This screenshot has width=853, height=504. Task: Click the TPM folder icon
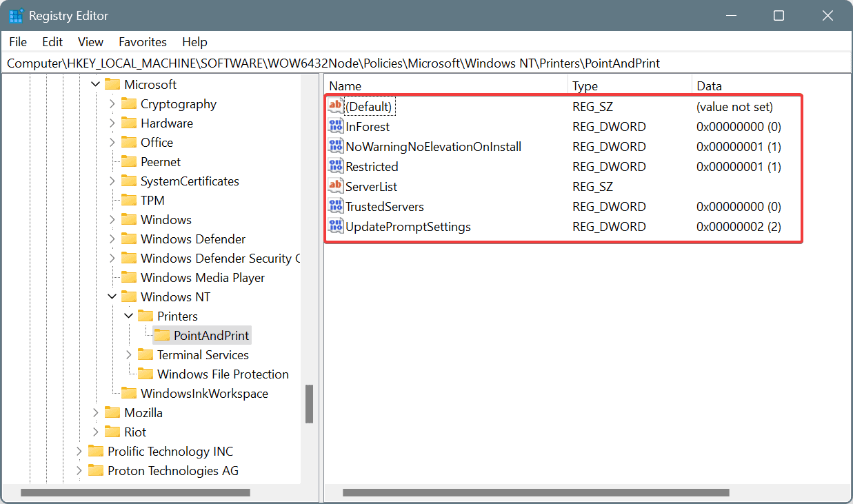(x=129, y=200)
